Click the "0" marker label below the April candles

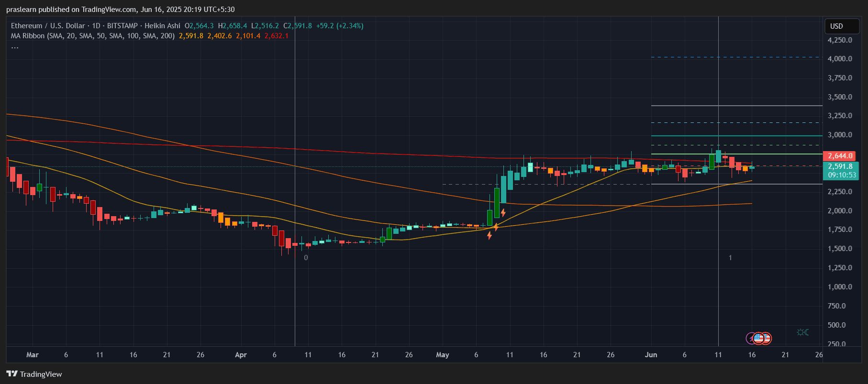click(x=306, y=258)
